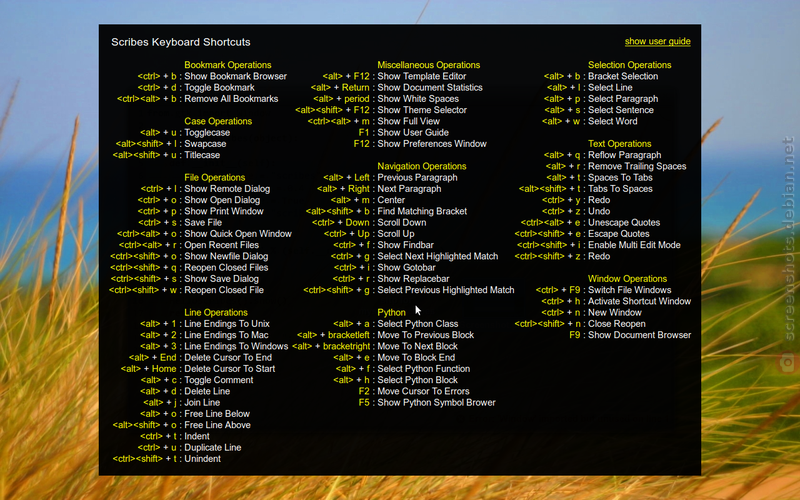800x500 pixels.
Task: Click the Python section heading
Action: pos(391,312)
